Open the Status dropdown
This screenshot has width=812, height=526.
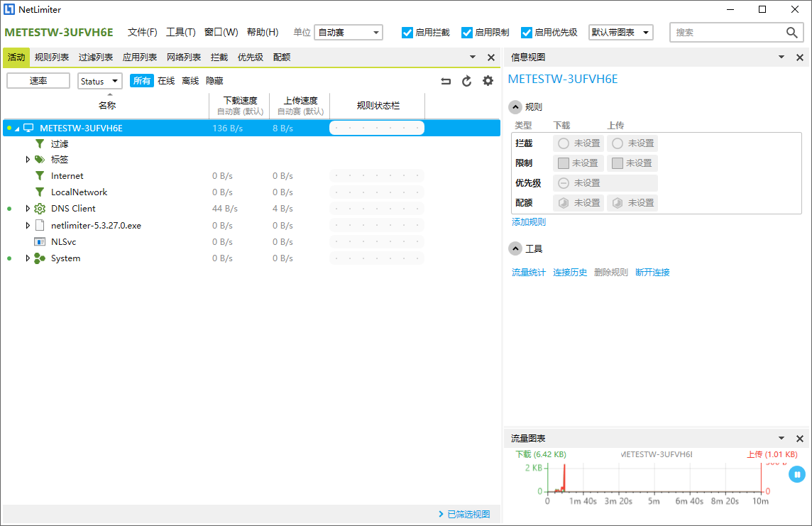[100, 82]
